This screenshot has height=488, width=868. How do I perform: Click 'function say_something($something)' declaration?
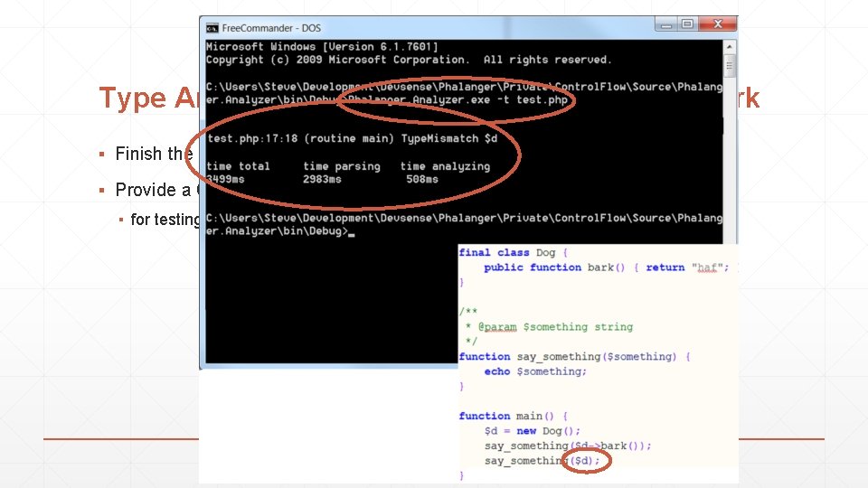click(574, 357)
